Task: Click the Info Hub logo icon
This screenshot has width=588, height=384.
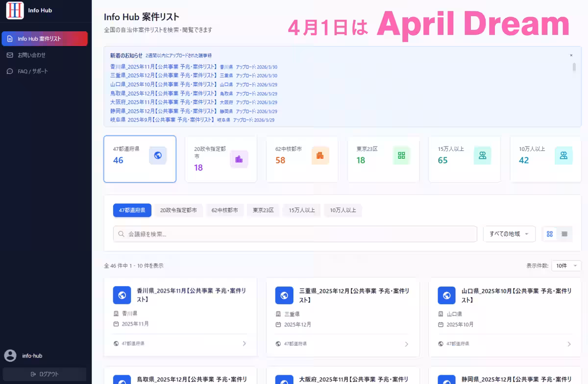Action: pyautogui.click(x=15, y=10)
